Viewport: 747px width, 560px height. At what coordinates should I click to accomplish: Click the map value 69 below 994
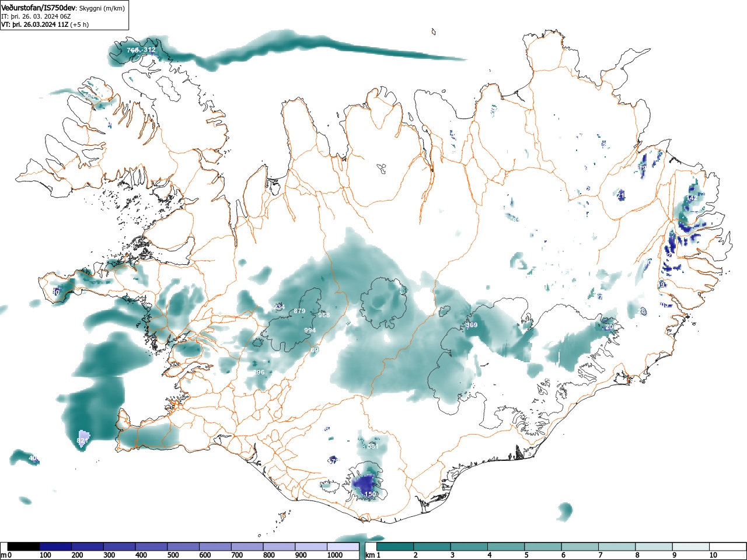315,350
